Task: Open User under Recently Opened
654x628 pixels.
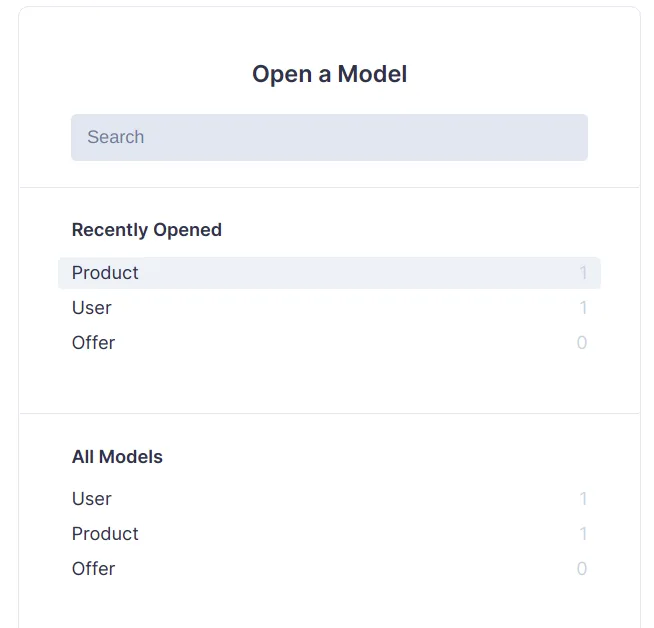Action: (92, 308)
